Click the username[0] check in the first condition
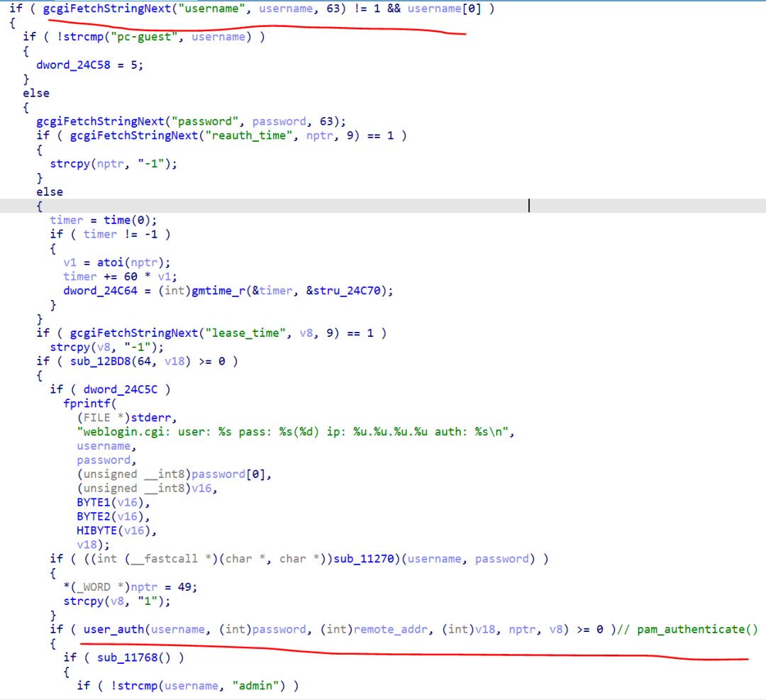The height and width of the screenshot is (700, 766). point(444,9)
